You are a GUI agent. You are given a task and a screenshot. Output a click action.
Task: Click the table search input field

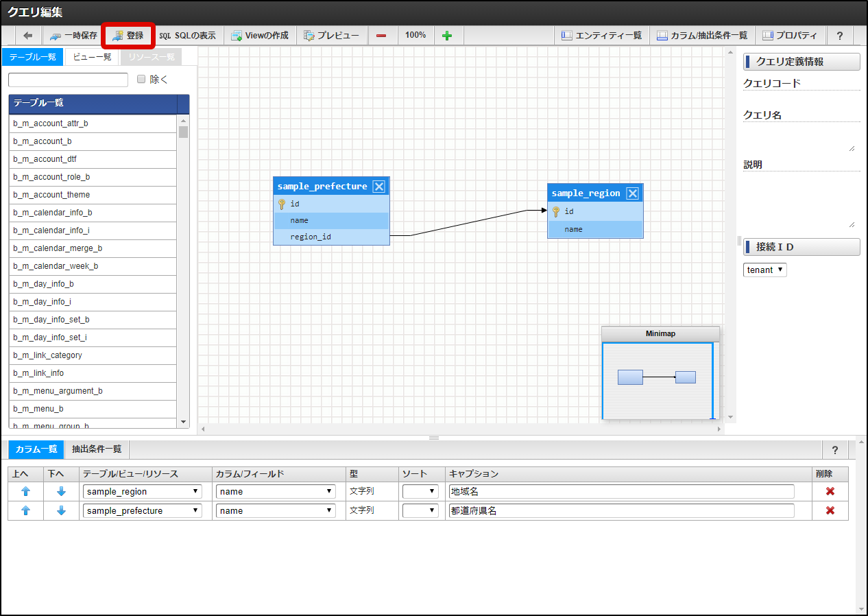(x=68, y=80)
